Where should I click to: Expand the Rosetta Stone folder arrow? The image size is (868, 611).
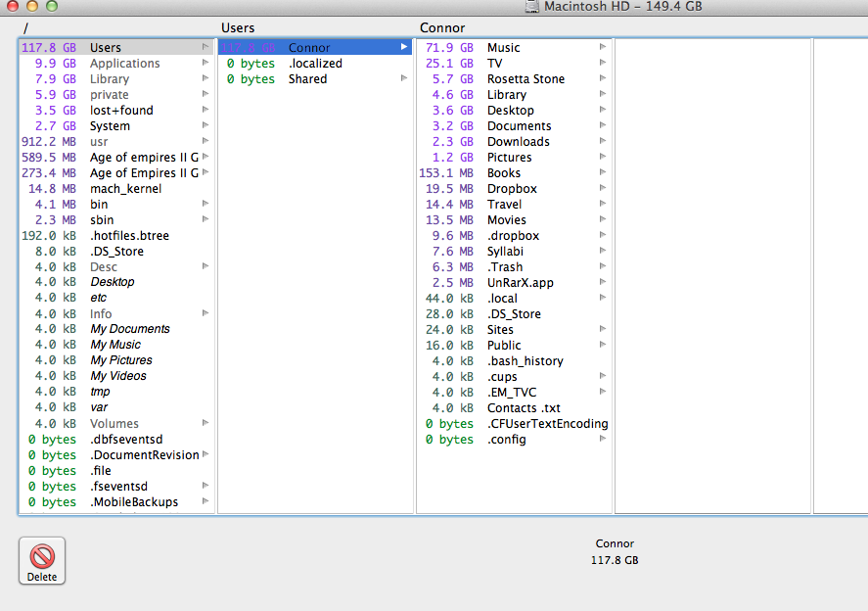603,78
